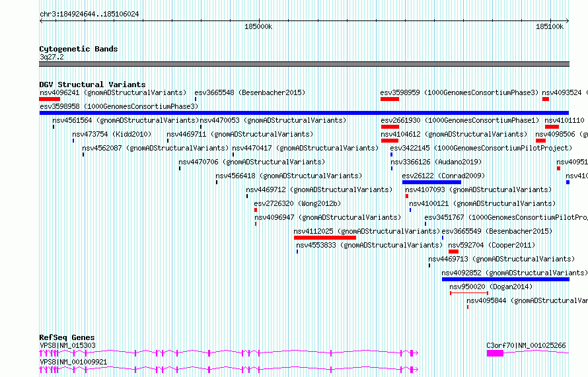Open the nsv592704 Cooper2011 variant
588x377 pixels.
point(492,245)
